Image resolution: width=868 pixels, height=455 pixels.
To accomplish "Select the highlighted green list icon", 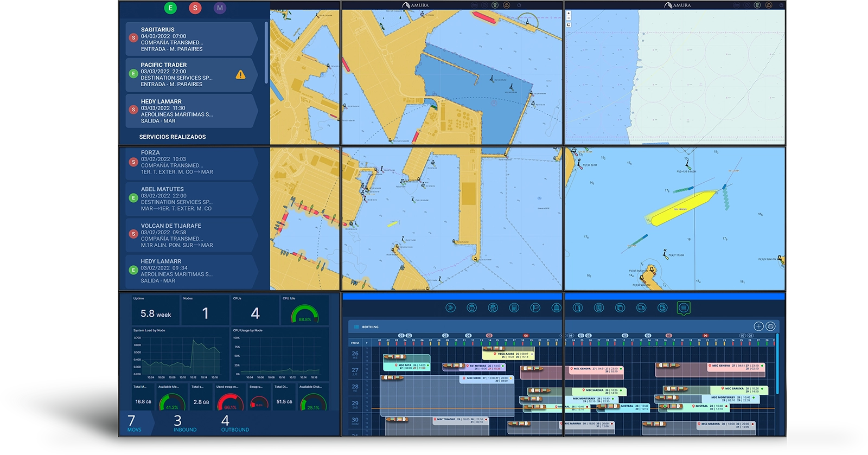I will click(x=684, y=308).
